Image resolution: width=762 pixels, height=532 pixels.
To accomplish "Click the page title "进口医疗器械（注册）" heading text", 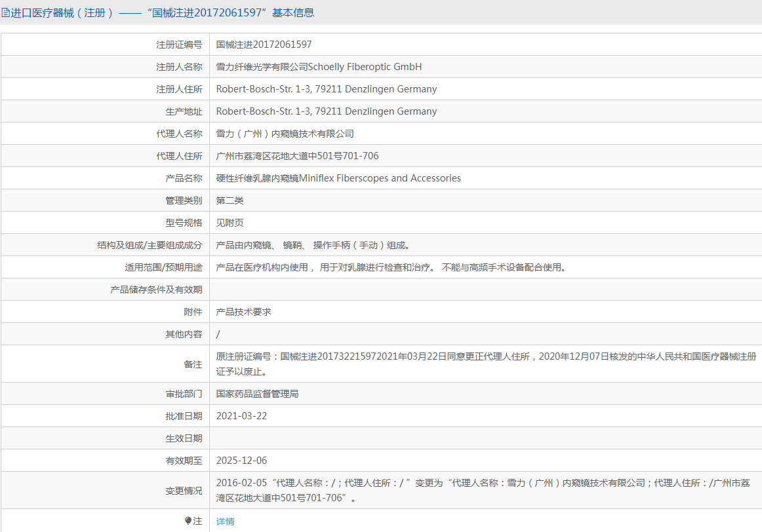I will tap(63, 12).
